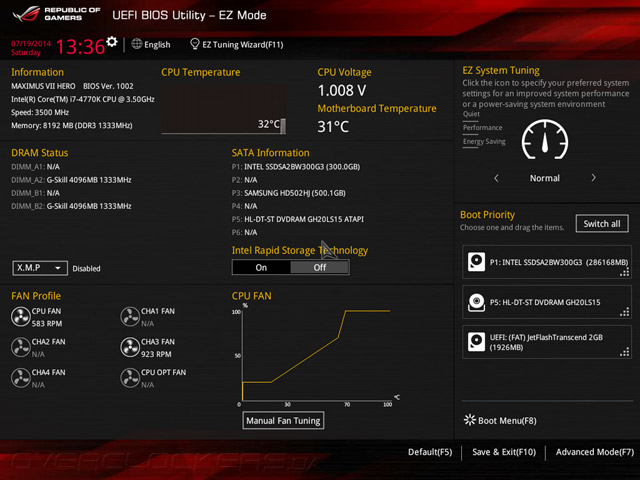Click SATA P1 INTEL SSDSA2BW300G3 row
Viewport: 640px width, 480px height.
click(296, 167)
